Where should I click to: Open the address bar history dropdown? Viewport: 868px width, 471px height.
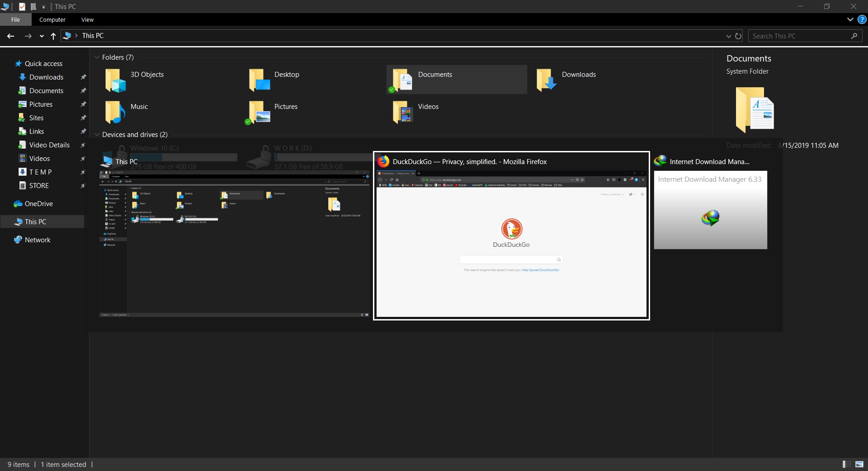(x=728, y=36)
